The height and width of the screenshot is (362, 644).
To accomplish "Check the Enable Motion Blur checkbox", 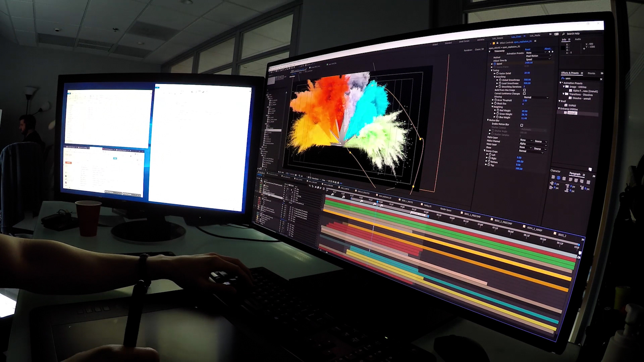I will (x=522, y=125).
